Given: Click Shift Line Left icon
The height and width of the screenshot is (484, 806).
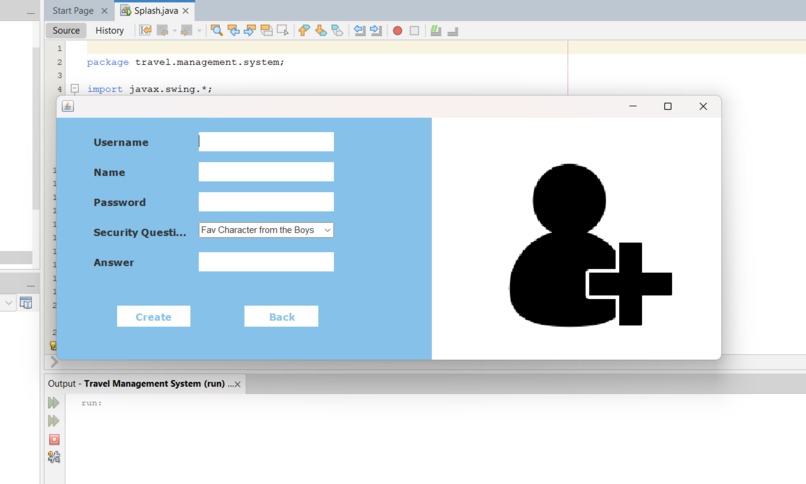Looking at the screenshot, I should [x=359, y=30].
